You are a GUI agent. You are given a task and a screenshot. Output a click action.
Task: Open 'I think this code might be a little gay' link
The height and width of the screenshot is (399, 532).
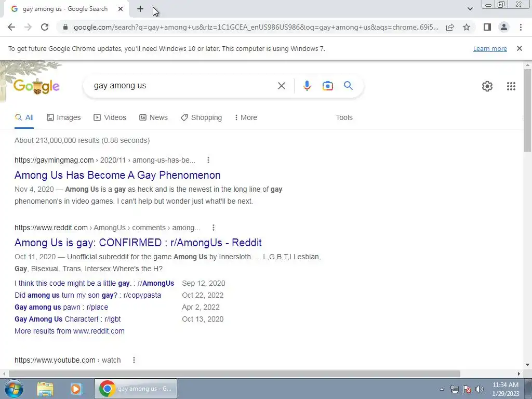(x=95, y=283)
